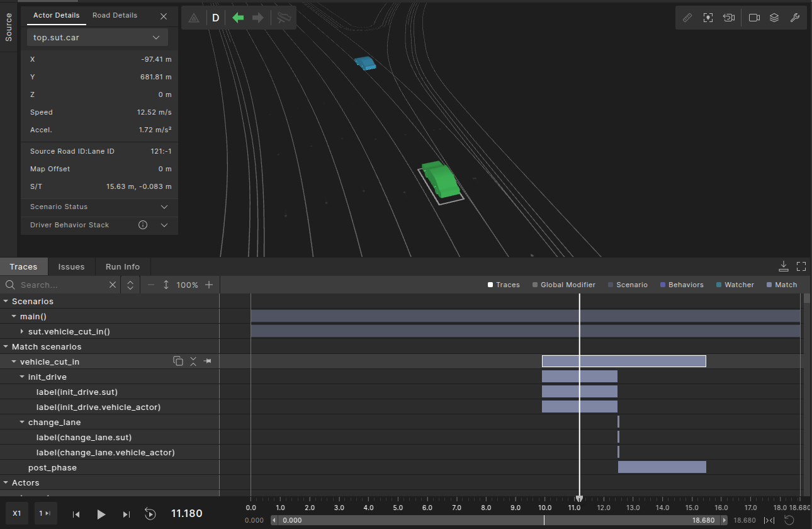812x529 pixels.
Task: Open the layers visibility menu
Action: (774, 18)
